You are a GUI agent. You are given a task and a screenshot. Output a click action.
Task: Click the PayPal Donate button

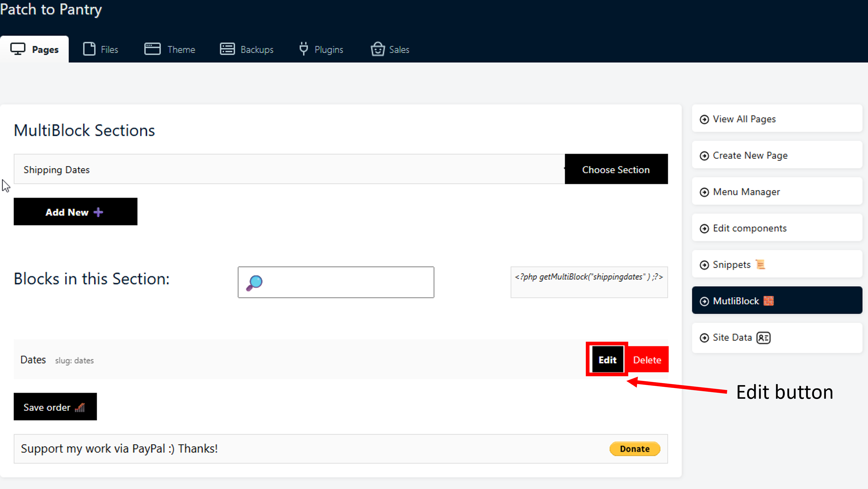[x=635, y=449]
